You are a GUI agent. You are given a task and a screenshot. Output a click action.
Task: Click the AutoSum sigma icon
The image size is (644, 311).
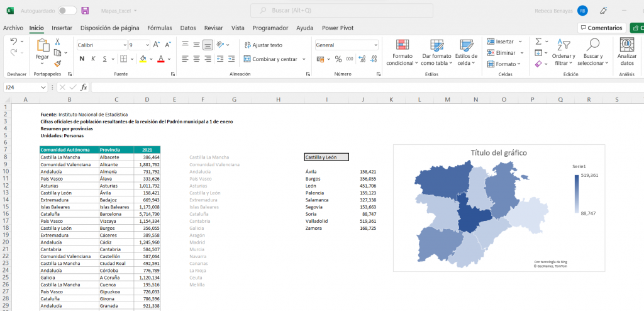pos(538,41)
